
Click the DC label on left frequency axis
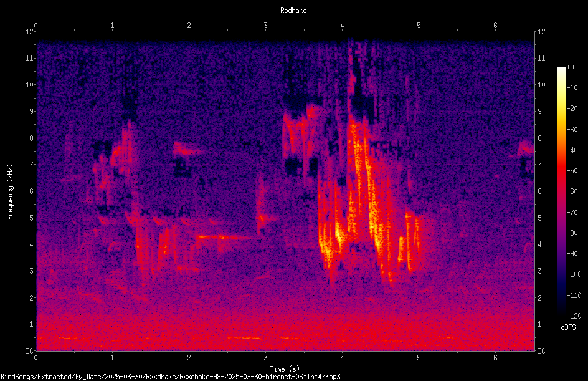pos(29,351)
